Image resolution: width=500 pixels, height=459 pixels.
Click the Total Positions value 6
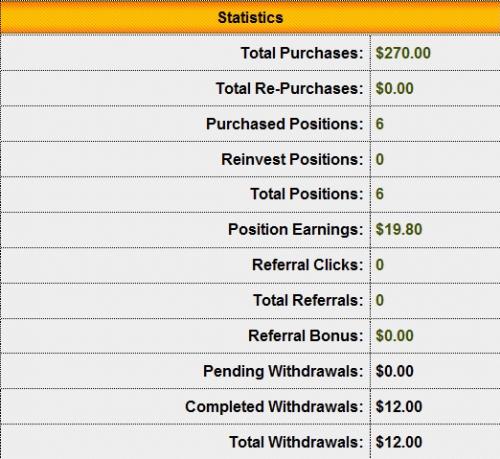tap(380, 194)
